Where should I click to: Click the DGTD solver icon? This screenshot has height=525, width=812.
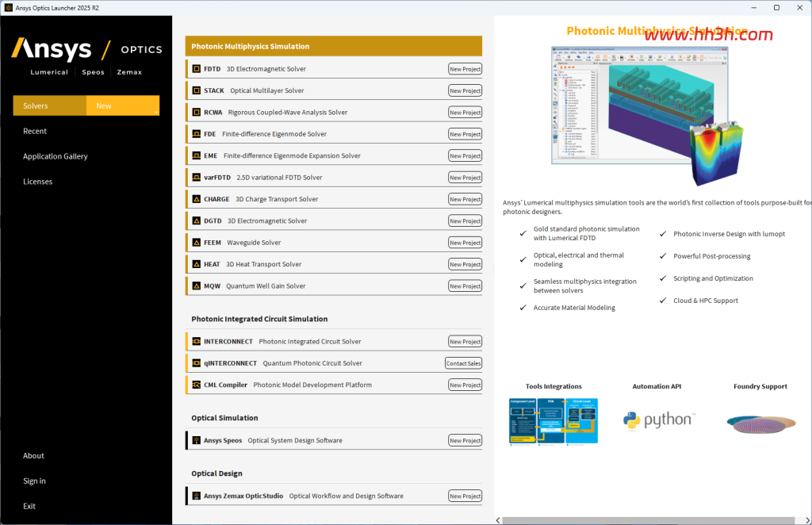tap(197, 221)
